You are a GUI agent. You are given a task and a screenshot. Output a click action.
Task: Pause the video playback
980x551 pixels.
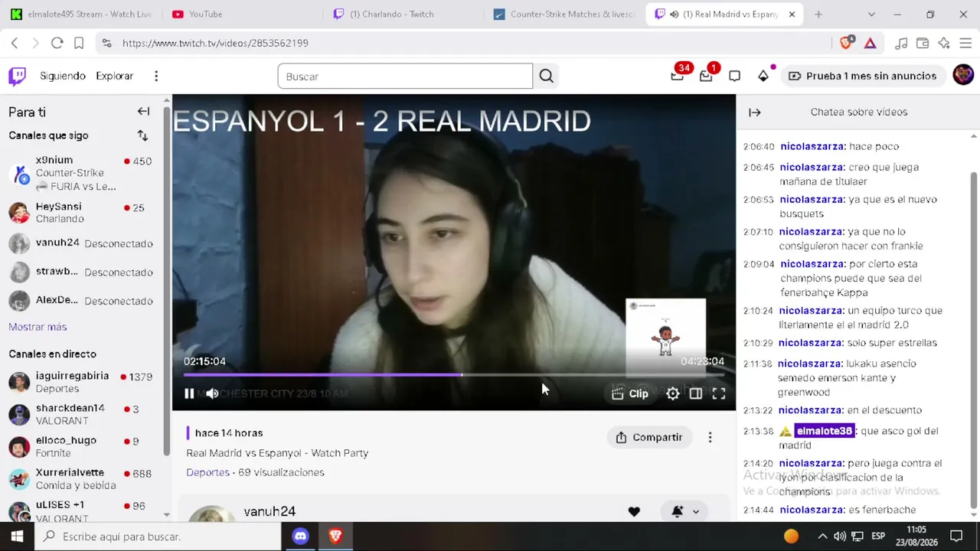189,393
